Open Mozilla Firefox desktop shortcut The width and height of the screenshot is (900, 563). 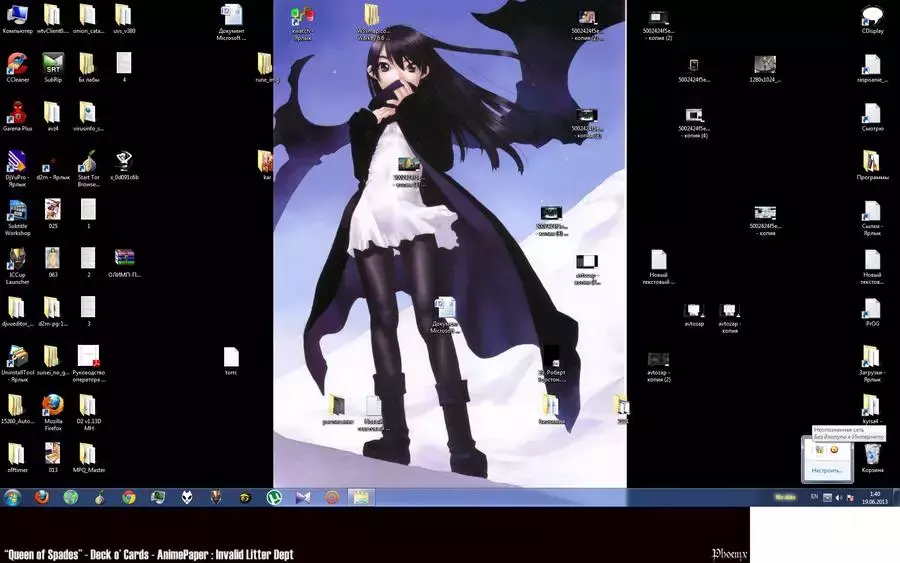[53, 412]
